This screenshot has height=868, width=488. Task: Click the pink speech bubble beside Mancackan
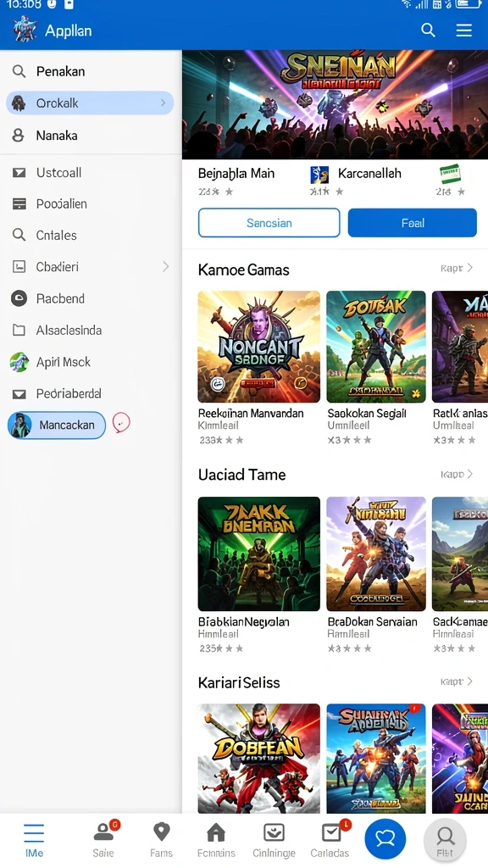121,424
